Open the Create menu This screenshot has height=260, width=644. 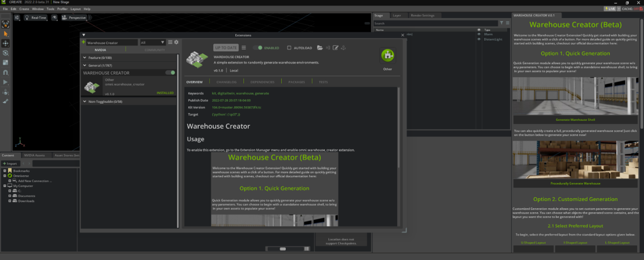[24, 9]
